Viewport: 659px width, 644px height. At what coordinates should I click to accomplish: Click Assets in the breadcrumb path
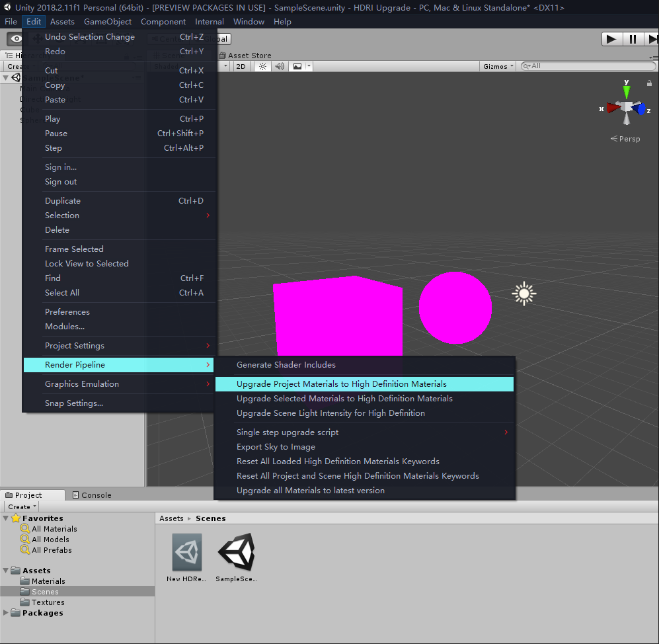pyautogui.click(x=171, y=518)
